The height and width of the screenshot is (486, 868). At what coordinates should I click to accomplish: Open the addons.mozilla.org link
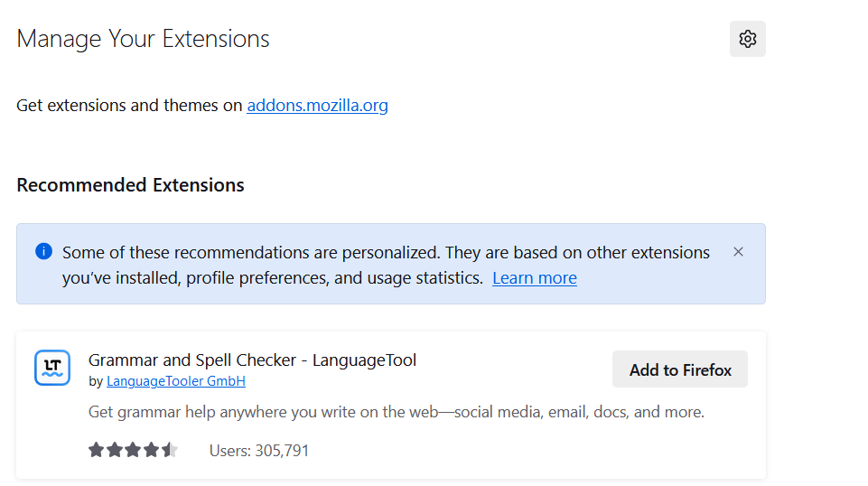(x=317, y=106)
